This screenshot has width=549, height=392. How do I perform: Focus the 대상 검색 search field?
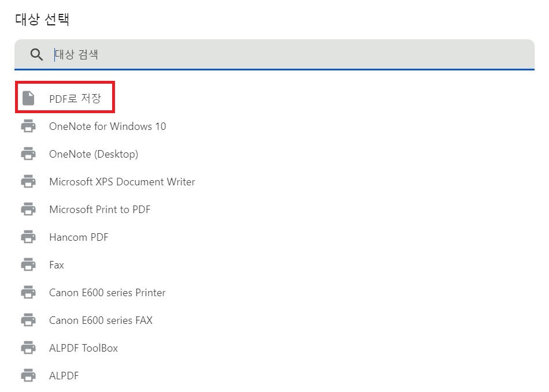[274, 54]
